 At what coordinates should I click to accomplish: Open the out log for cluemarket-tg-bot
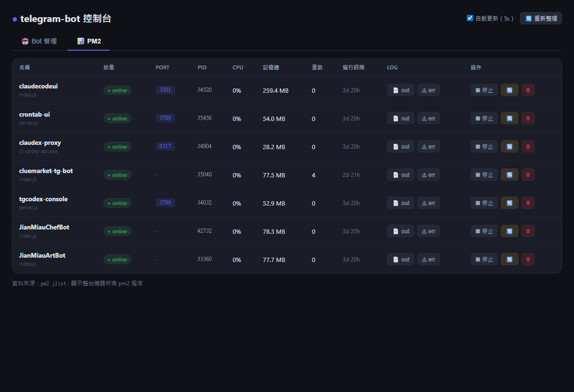point(400,174)
